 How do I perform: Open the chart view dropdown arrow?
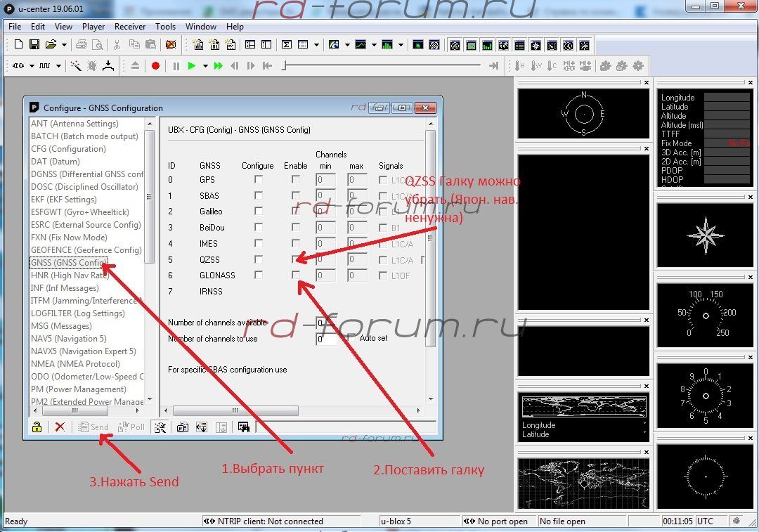(x=374, y=44)
